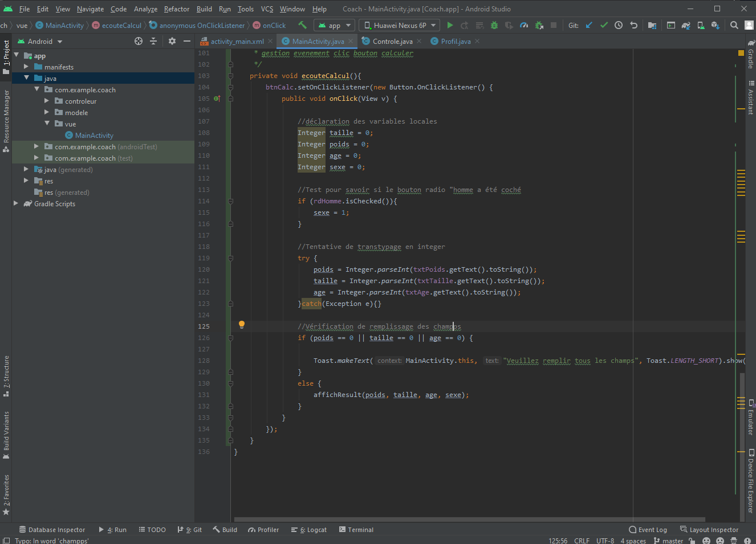Open the Refactor menu
Image resolution: width=756 pixels, height=544 pixels.
[176, 9]
